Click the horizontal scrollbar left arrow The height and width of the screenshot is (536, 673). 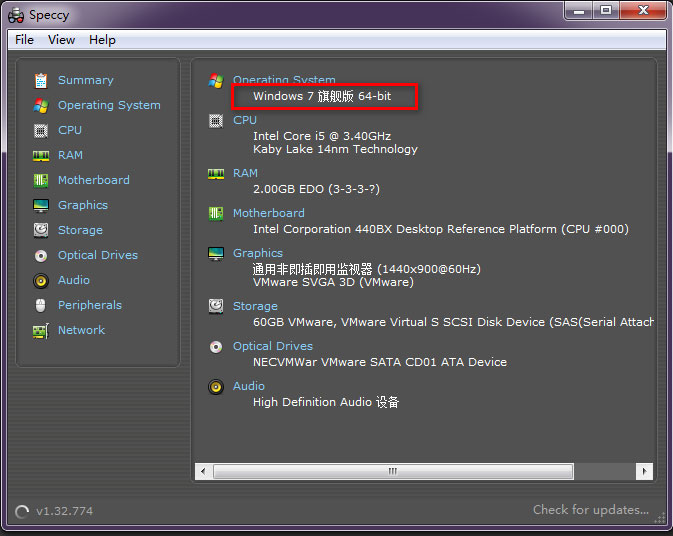click(x=203, y=471)
